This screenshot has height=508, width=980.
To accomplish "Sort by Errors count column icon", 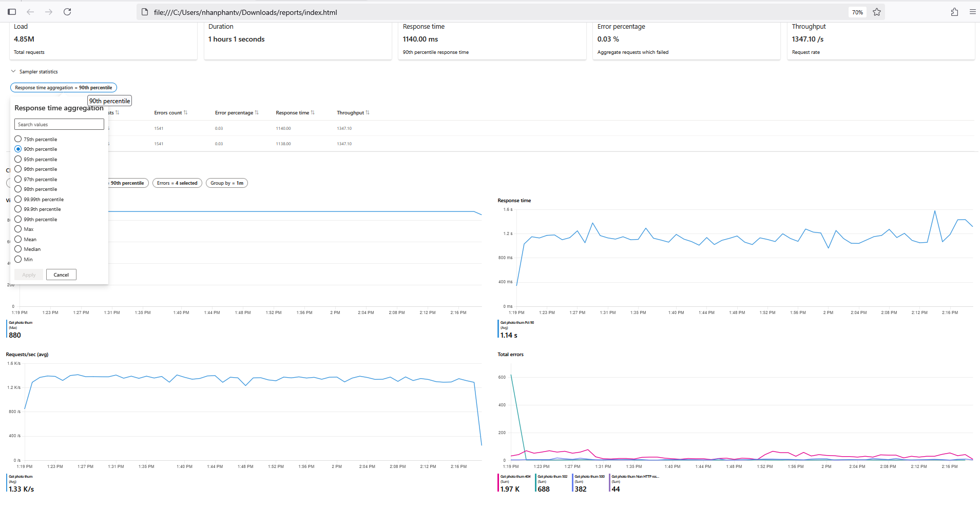I will point(185,113).
